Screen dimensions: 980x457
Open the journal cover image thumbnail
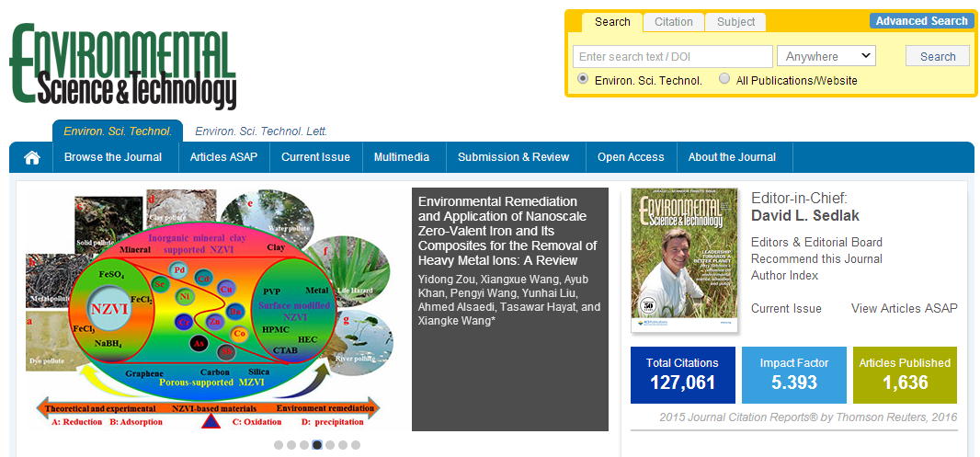(684, 260)
